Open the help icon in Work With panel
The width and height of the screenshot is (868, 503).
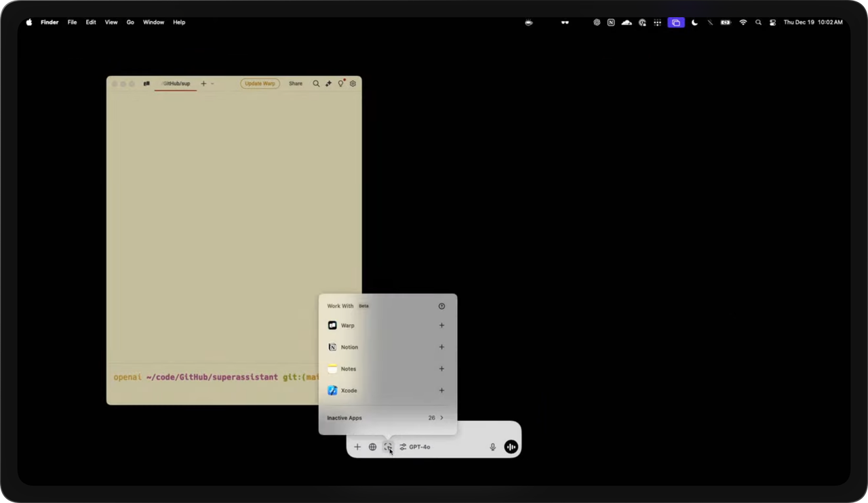441,306
